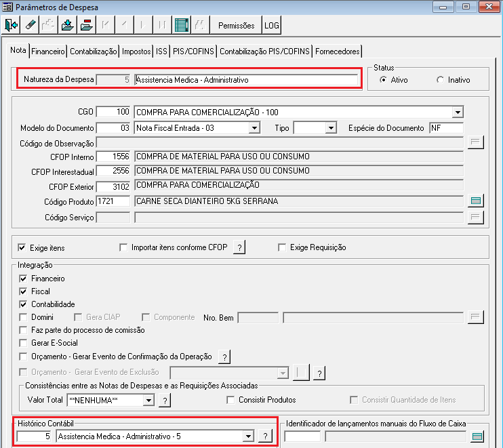Click help button beside Valor Total
503x448 pixels.
tap(165, 400)
